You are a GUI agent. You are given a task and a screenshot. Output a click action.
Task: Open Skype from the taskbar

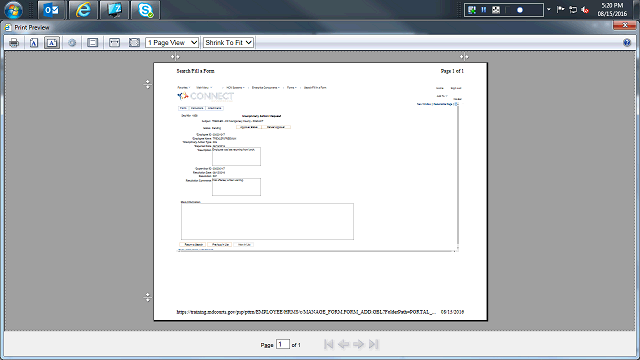coord(145,10)
